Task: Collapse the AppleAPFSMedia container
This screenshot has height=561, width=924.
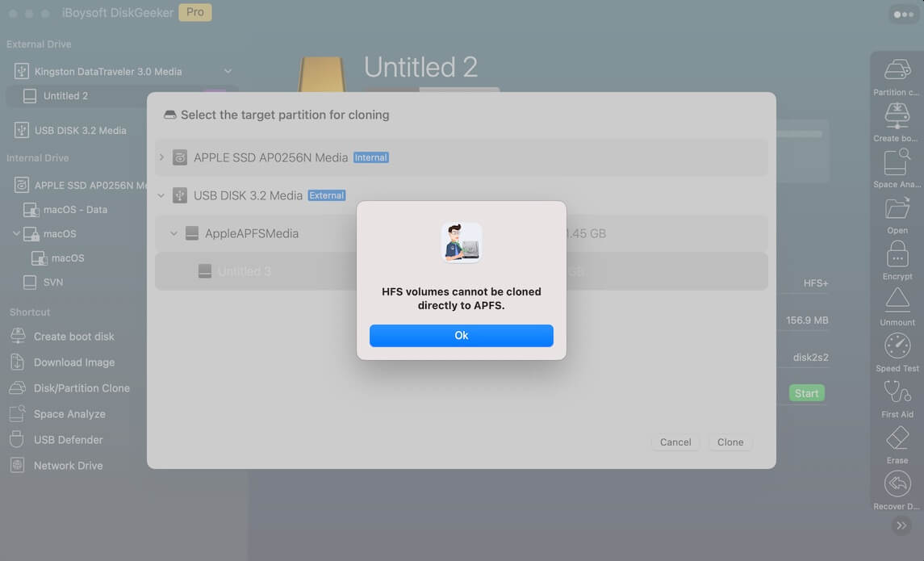Action: 174,233
